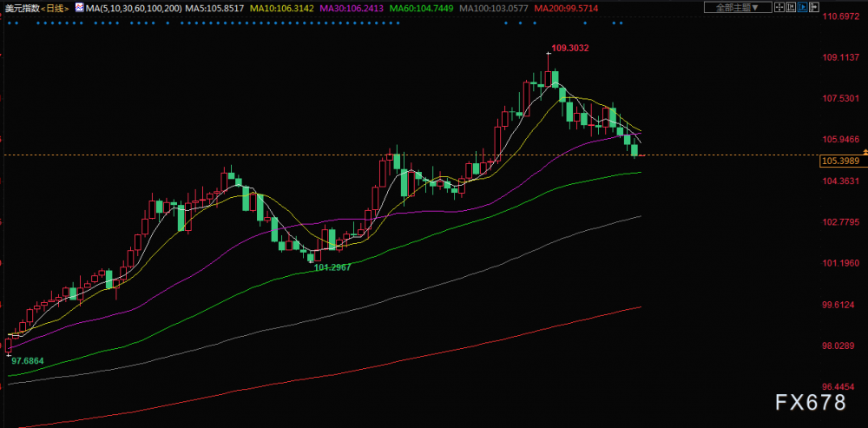Click the MA(5,10,30,60,100,200) indicator label
868x428 pixels.
134,9
